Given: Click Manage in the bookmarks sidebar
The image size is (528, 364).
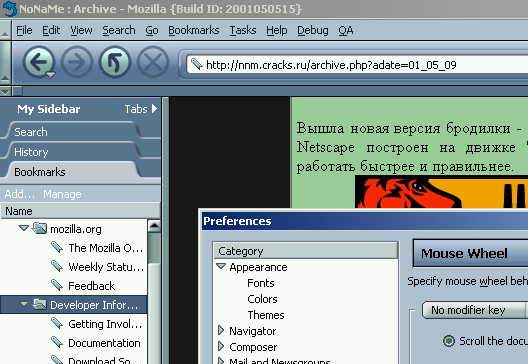Looking at the screenshot, I should click(62, 194).
